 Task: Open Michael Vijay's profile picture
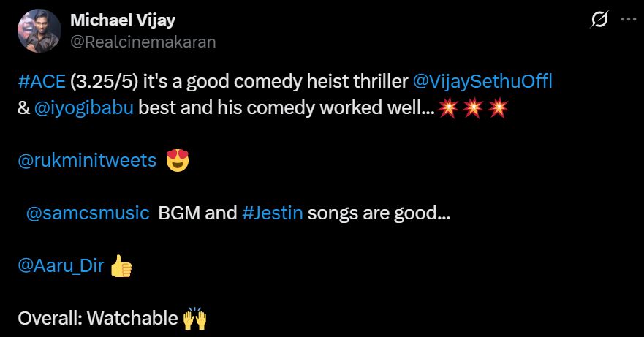click(39, 31)
